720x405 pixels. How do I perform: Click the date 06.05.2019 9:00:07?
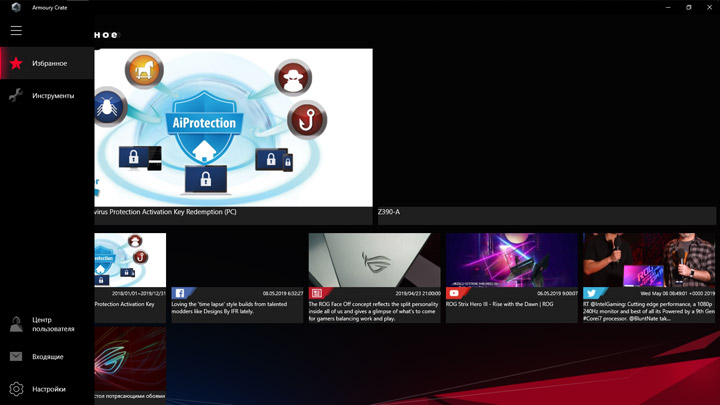tap(557, 293)
